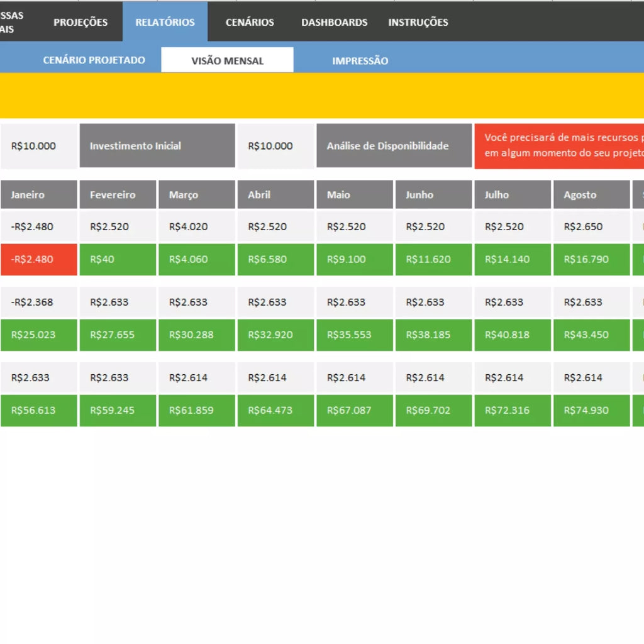The image size is (644, 644).
Task: Select the green R$40 Fevereiro cell
Action: (x=118, y=260)
